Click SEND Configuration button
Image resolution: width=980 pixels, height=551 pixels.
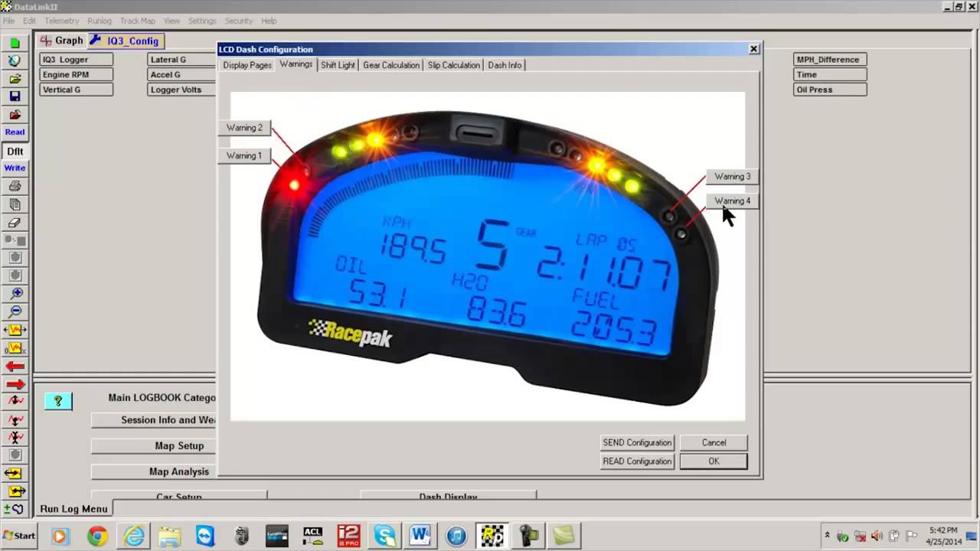click(x=637, y=442)
